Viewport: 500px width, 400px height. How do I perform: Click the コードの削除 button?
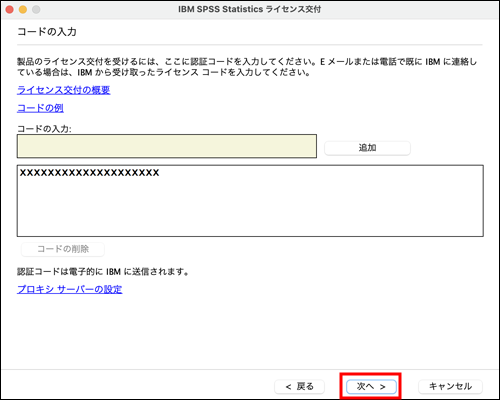click(x=63, y=249)
